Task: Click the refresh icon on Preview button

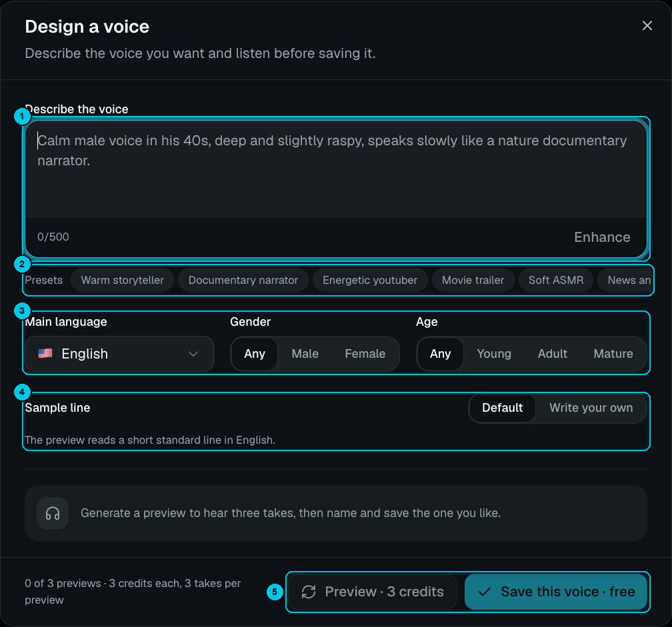Action: click(x=309, y=592)
